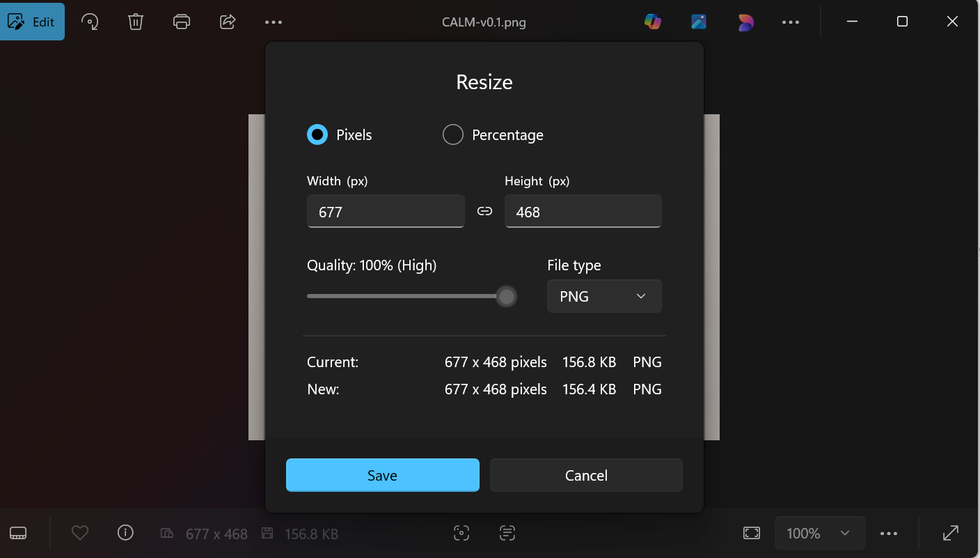This screenshot has height=558, width=980.
Task: Open the Share icon in the top bar
Action: [228, 22]
